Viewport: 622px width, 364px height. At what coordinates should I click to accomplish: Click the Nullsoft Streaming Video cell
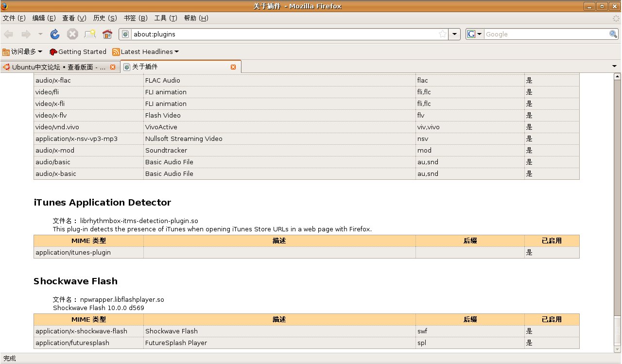pyautogui.click(x=279, y=139)
